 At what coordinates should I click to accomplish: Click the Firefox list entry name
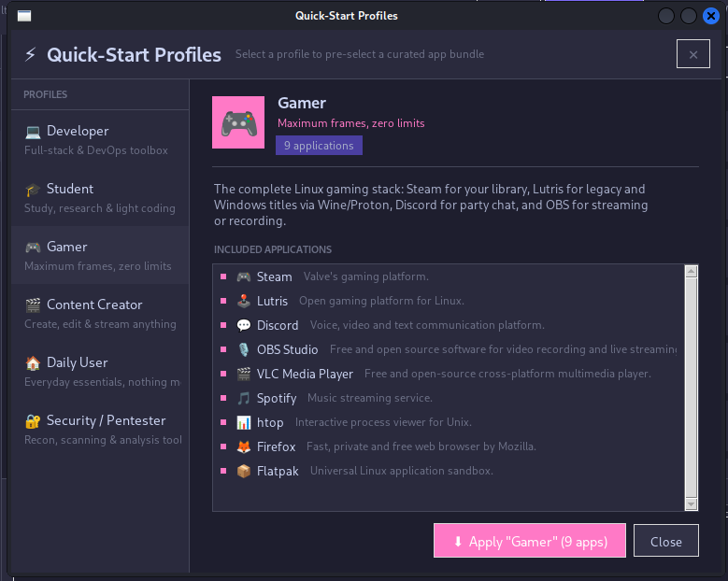[x=277, y=446]
